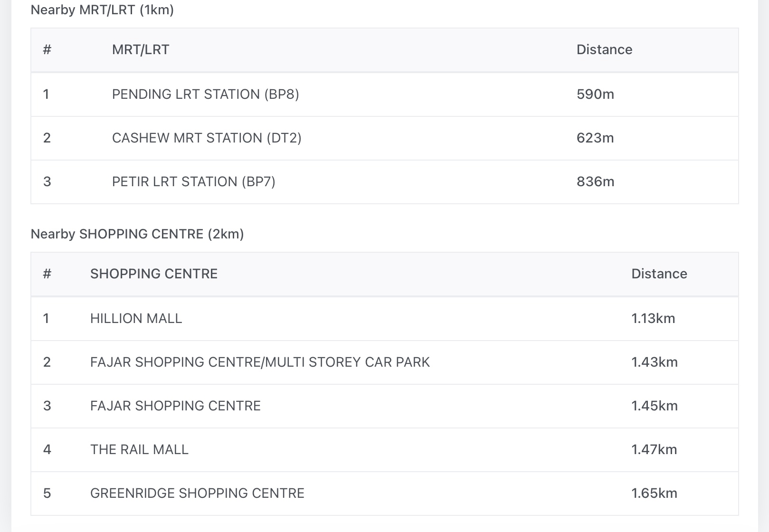This screenshot has width=769, height=532.
Task: Click GREENRIDGE SHOPPING CENTRE entry
Action: [x=197, y=493]
